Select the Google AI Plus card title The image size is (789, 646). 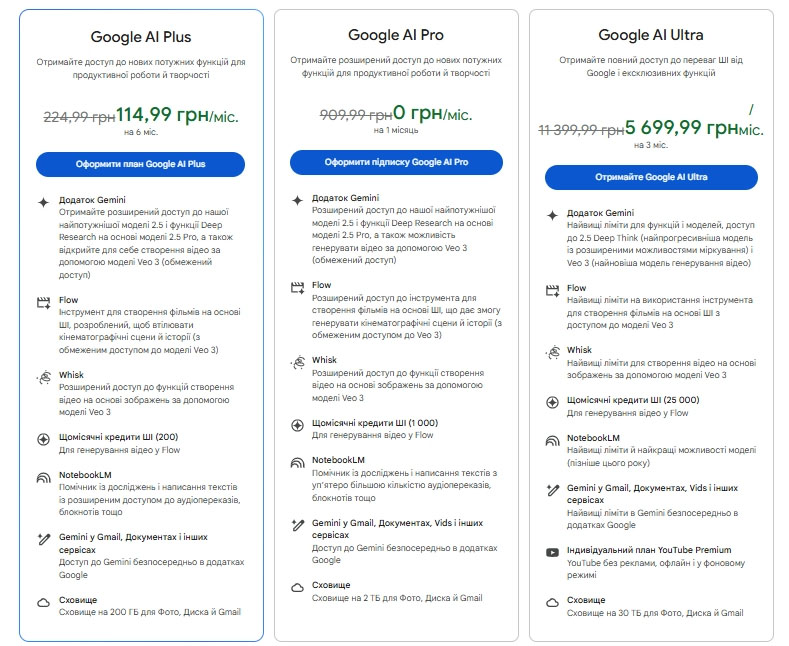pos(140,38)
